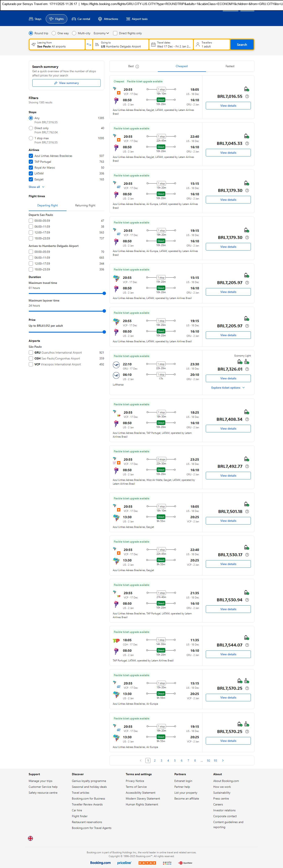This screenshot has width=283, height=868.
Task: Expand Explore ticket options for Lufthansa flight
Action: click(x=228, y=388)
